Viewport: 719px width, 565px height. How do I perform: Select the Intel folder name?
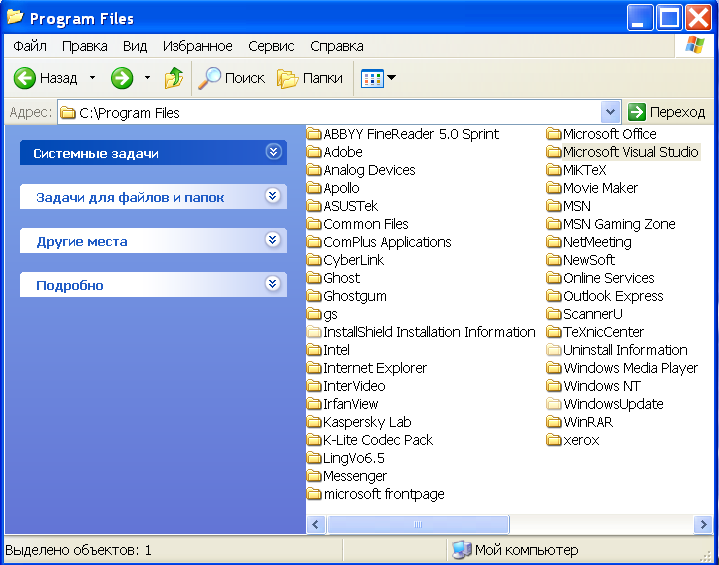pos(337,350)
